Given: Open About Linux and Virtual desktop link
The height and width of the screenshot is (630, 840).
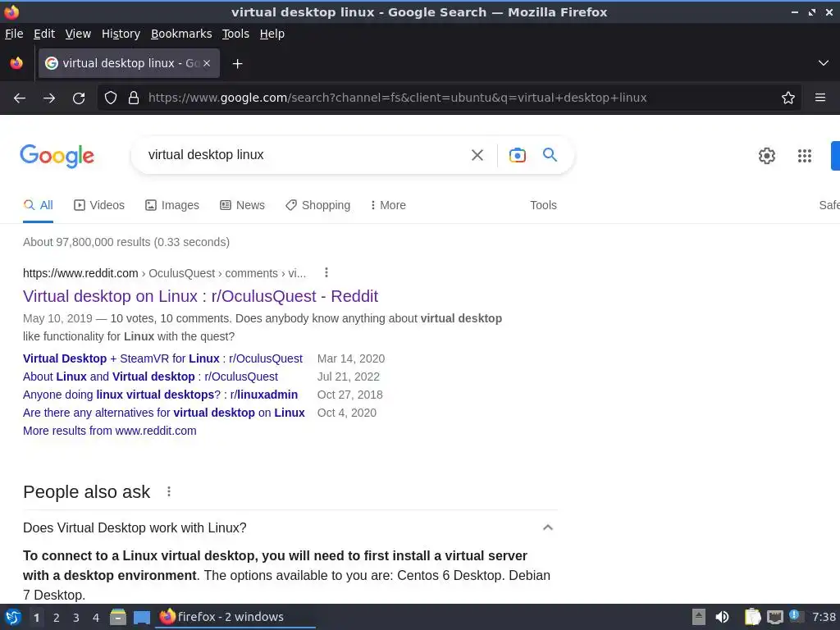Looking at the screenshot, I should coord(151,377).
